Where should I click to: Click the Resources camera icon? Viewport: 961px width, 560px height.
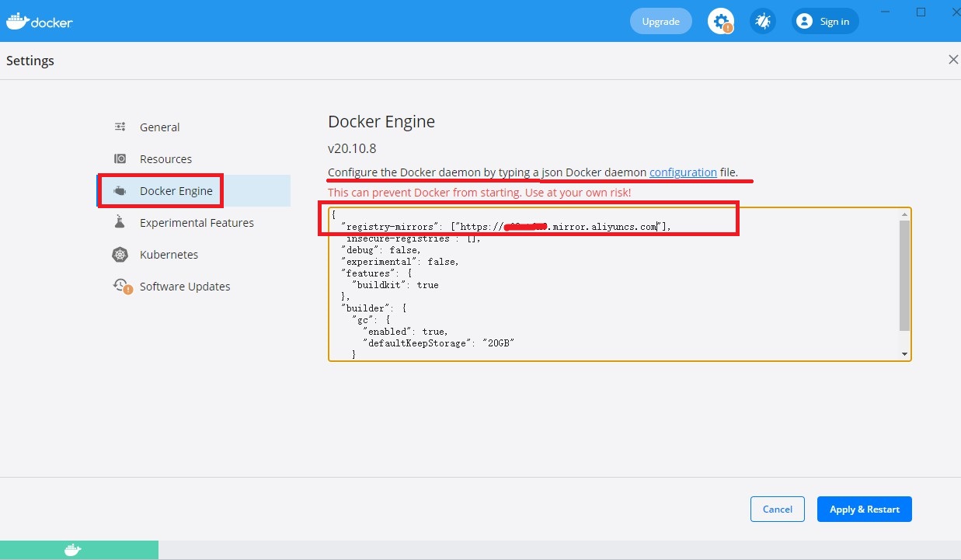coord(120,158)
